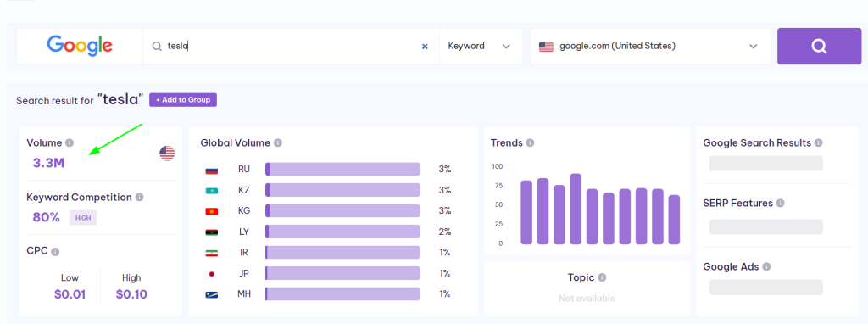This screenshot has width=868, height=324.
Task: Click the Russia flag in Global Volume
Action: coord(211,170)
